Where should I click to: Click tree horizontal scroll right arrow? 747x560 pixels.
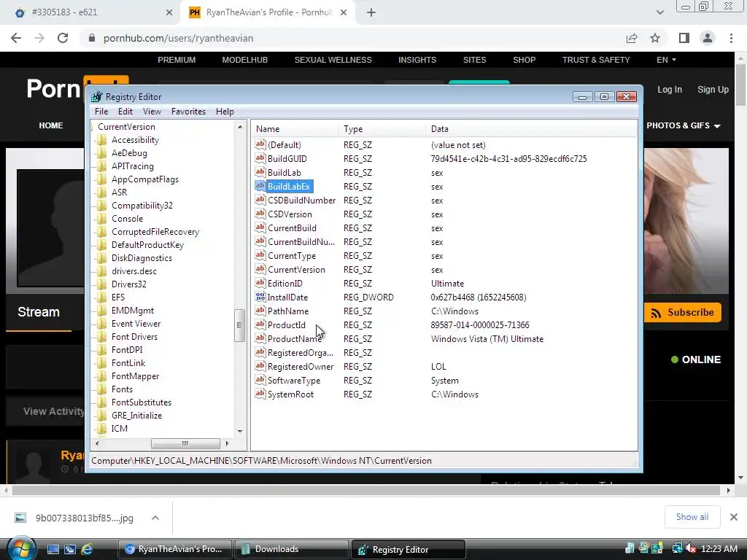tap(228, 443)
